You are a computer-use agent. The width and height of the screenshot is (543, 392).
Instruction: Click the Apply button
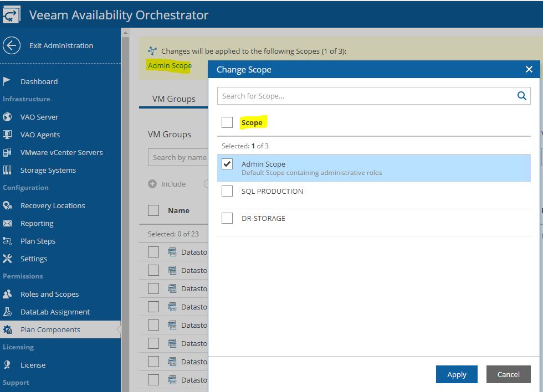click(457, 374)
